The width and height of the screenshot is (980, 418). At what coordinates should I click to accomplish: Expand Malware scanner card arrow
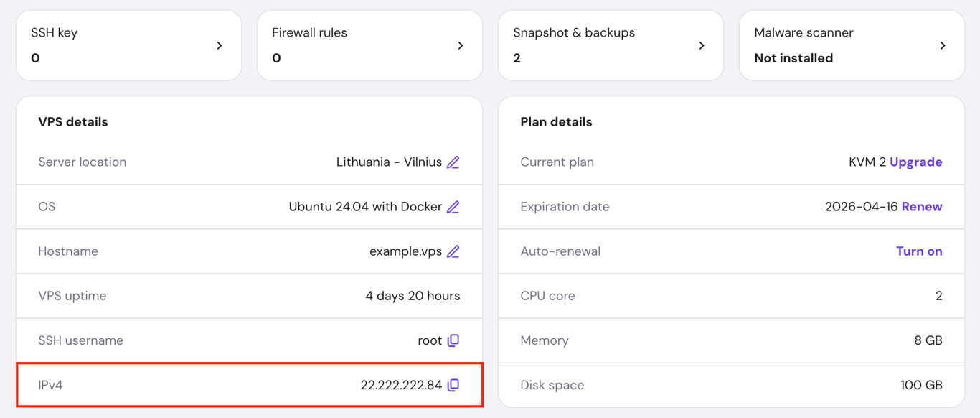[943, 45]
